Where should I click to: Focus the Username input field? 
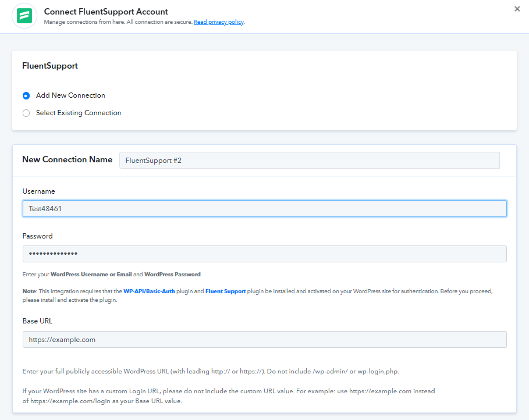click(x=264, y=208)
